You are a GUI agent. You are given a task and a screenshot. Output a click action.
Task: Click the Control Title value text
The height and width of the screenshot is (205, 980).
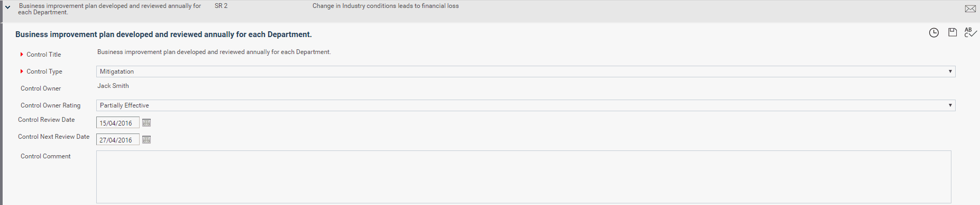(214, 52)
